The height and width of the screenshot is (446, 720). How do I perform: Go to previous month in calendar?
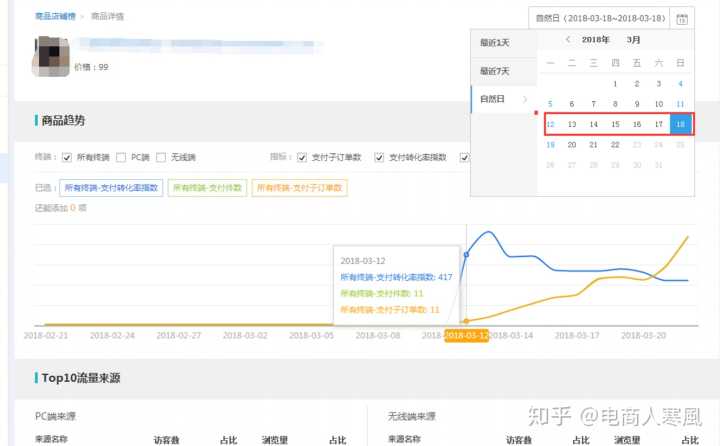point(568,40)
